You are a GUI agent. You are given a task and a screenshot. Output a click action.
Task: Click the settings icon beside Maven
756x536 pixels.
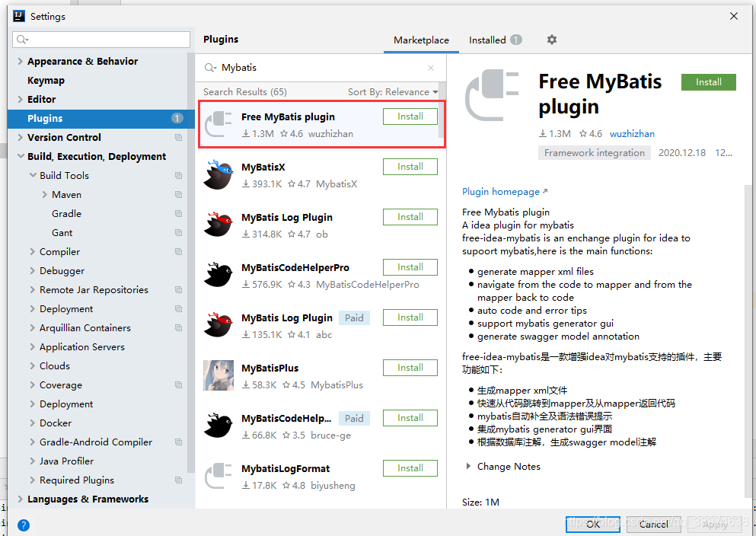click(x=178, y=194)
